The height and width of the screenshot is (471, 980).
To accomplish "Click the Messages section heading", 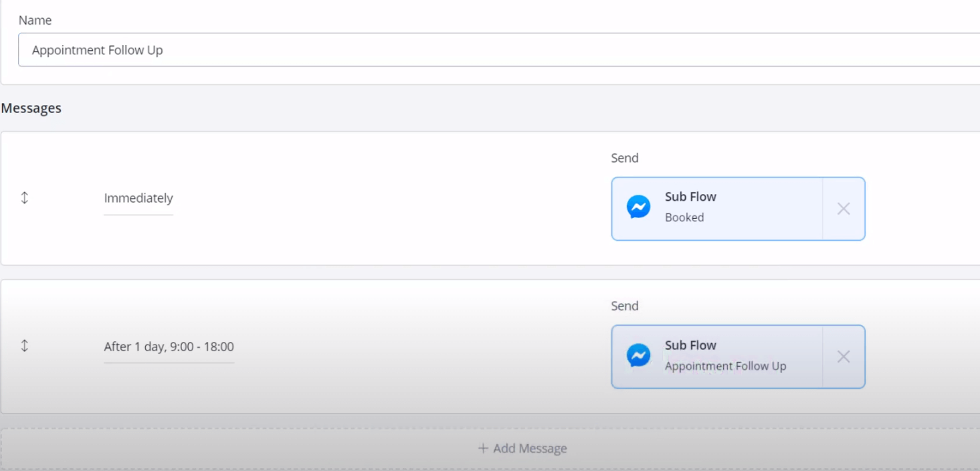I will coord(31,108).
